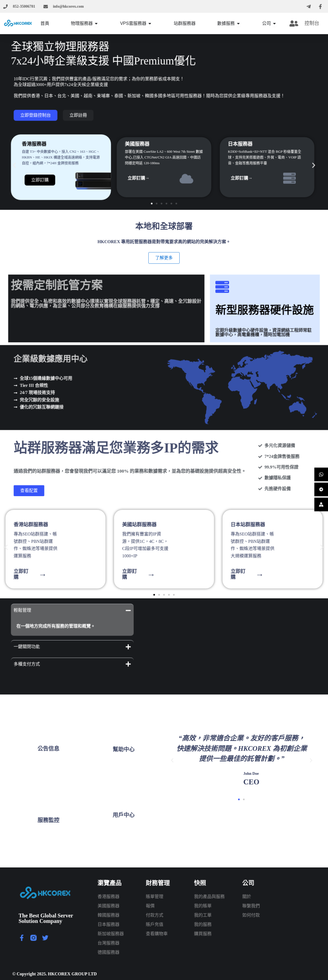Select second dot of testimonial slider
The height and width of the screenshot is (980, 328).
pos(244,799)
